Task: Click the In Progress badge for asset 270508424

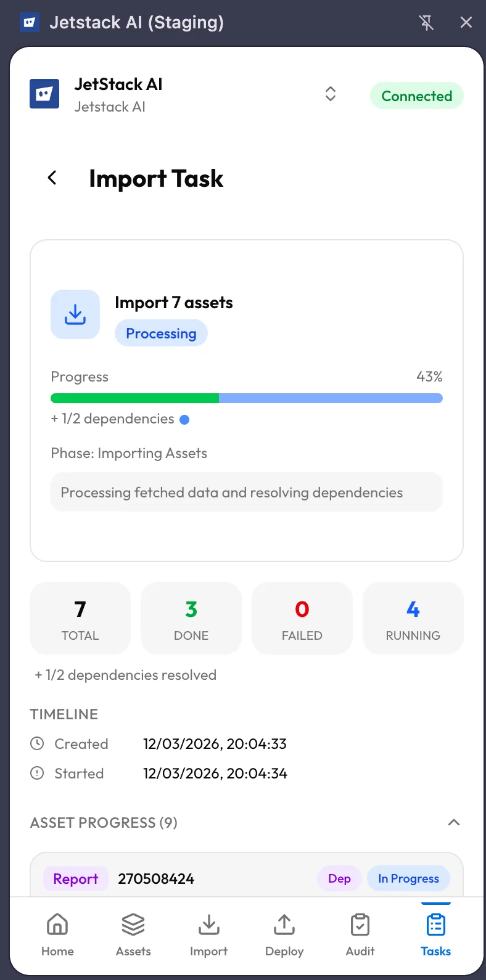Action: tap(408, 878)
